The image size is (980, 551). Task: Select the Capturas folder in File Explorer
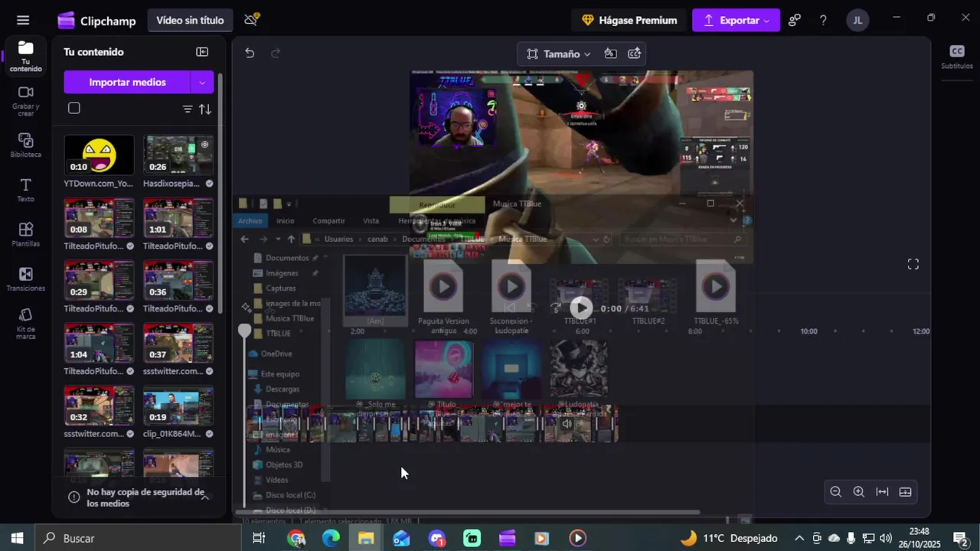[x=280, y=289]
